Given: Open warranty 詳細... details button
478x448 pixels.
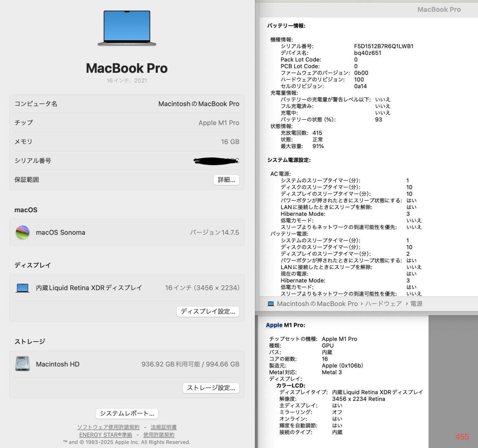Looking at the screenshot, I should pos(226,180).
